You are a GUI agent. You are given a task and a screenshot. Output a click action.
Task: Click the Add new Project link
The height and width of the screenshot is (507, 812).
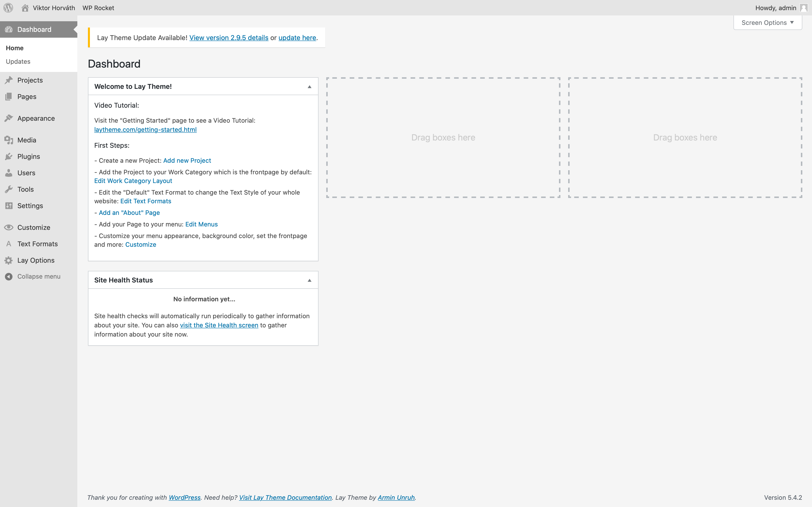click(x=187, y=161)
